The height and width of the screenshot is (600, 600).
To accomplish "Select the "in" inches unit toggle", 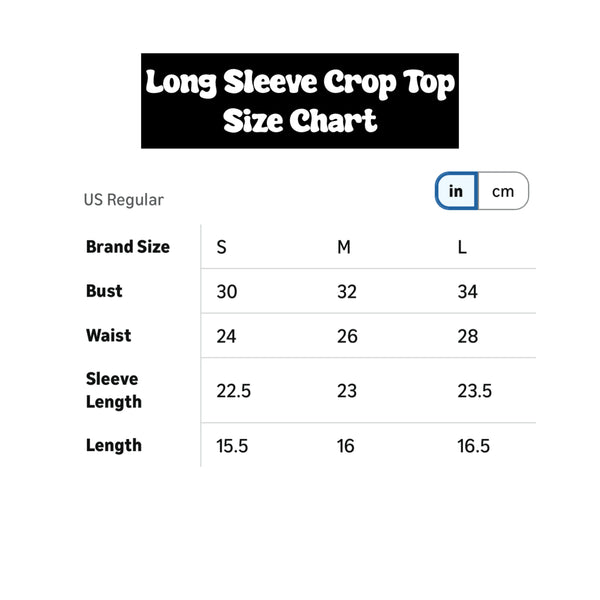I will pyautogui.click(x=456, y=191).
